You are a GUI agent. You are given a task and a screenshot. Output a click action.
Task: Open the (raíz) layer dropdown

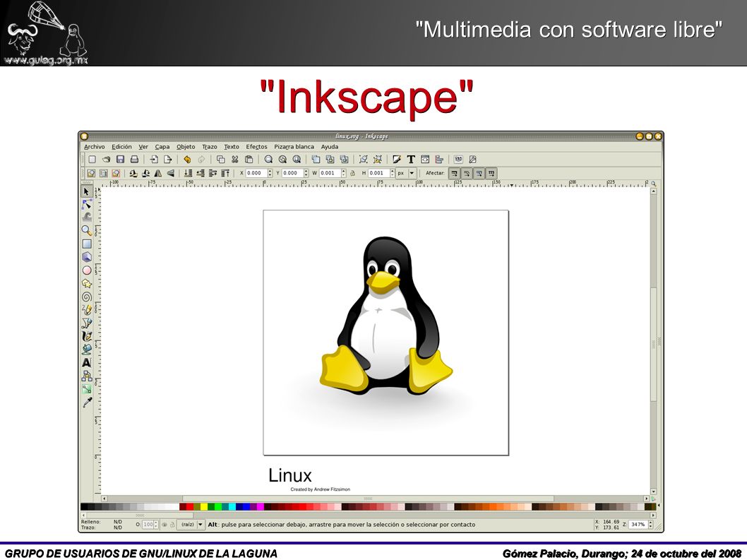[x=191, y=524]
